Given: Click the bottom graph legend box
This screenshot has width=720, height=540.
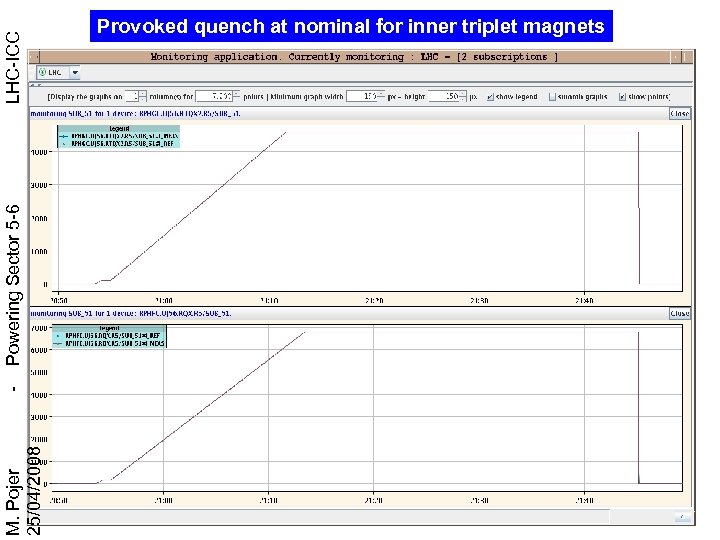Looking at the screenshot, I should 109,336.
